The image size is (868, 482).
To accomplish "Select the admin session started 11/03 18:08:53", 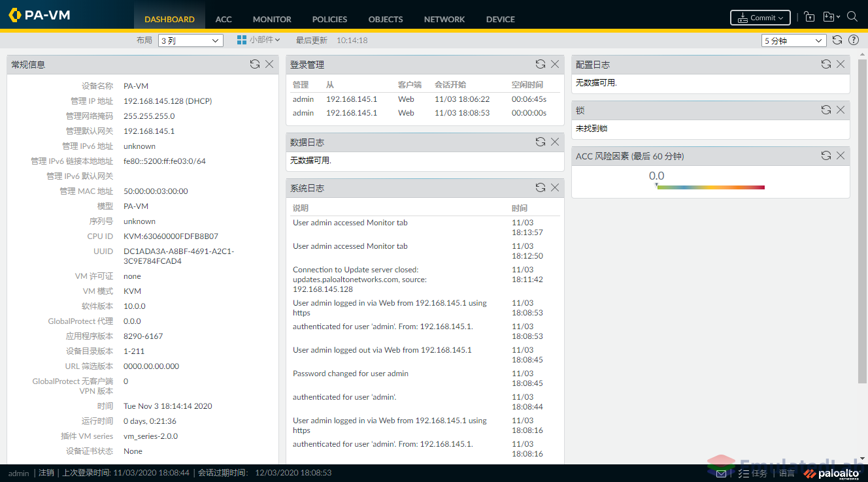I will click(x=425, y=113).
